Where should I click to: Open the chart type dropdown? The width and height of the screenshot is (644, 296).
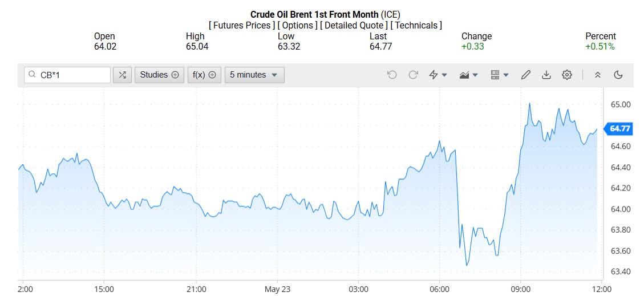click(x=469, y=75)
